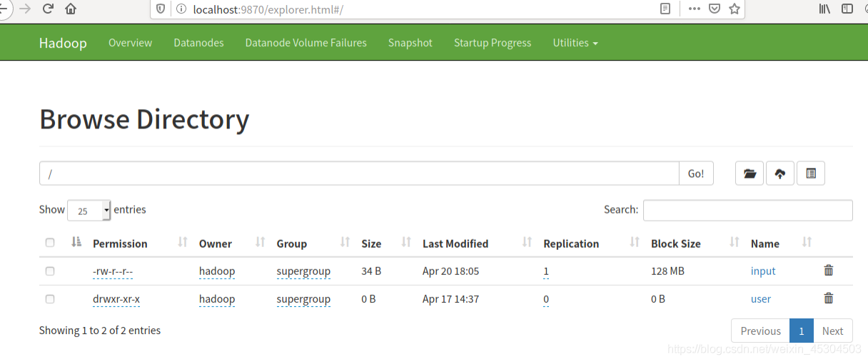Focus the directory path input field

point(359,174)
